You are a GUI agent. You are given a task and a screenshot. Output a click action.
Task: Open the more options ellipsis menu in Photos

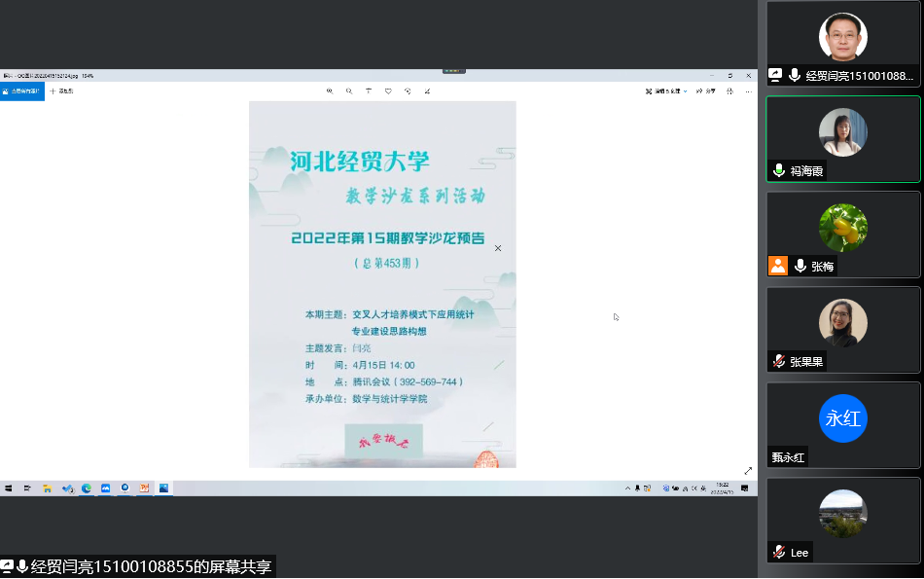click(x=748, y=90)
